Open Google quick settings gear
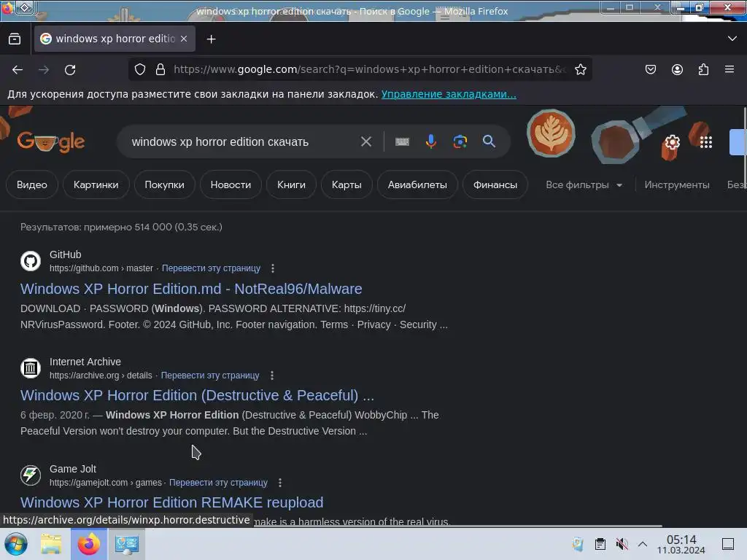The width and height of the screenshot is (747, 560). (x=672, y=142)
